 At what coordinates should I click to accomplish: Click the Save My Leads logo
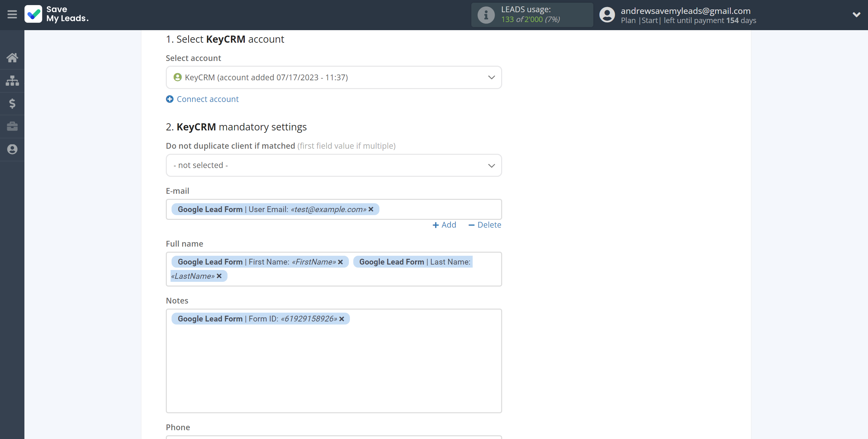[56, 14]
